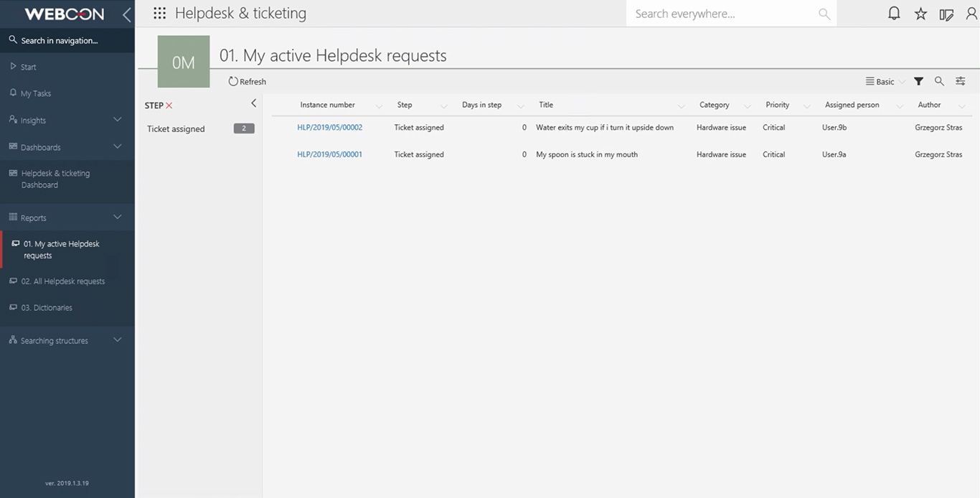Open the notifications bell icon
Image resolution: width=980 pixels, height=498 pixels.
pyautogui.click(x=894, y=14)
